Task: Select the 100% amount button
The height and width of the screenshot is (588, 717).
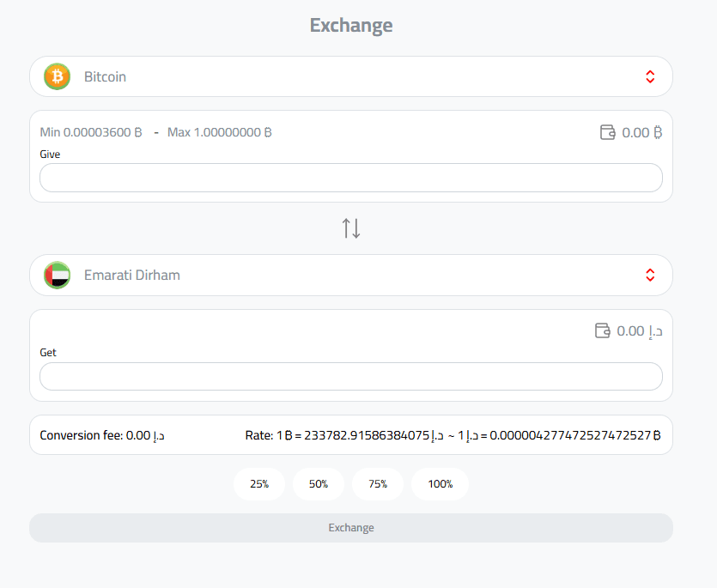Action: tap(440, 484)
